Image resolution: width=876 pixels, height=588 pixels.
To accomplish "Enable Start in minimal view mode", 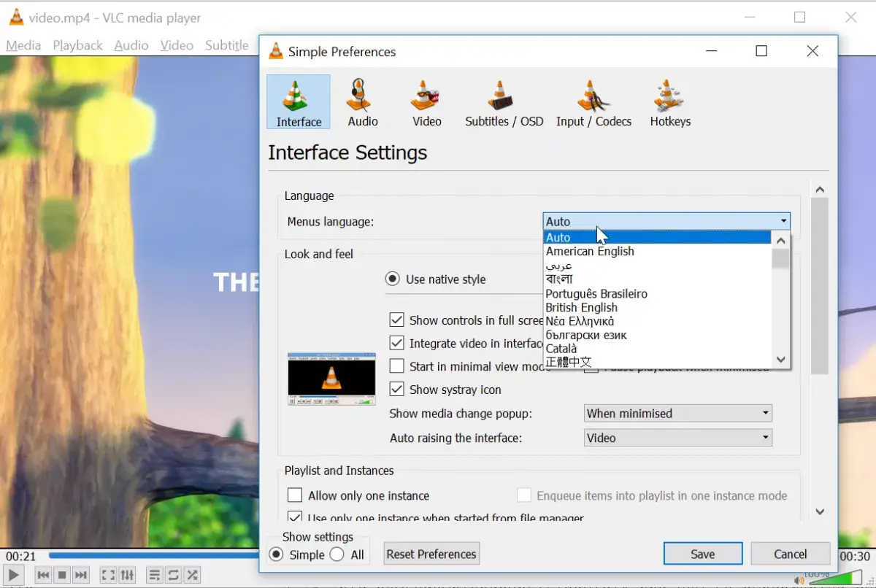I will coord(396,366).
